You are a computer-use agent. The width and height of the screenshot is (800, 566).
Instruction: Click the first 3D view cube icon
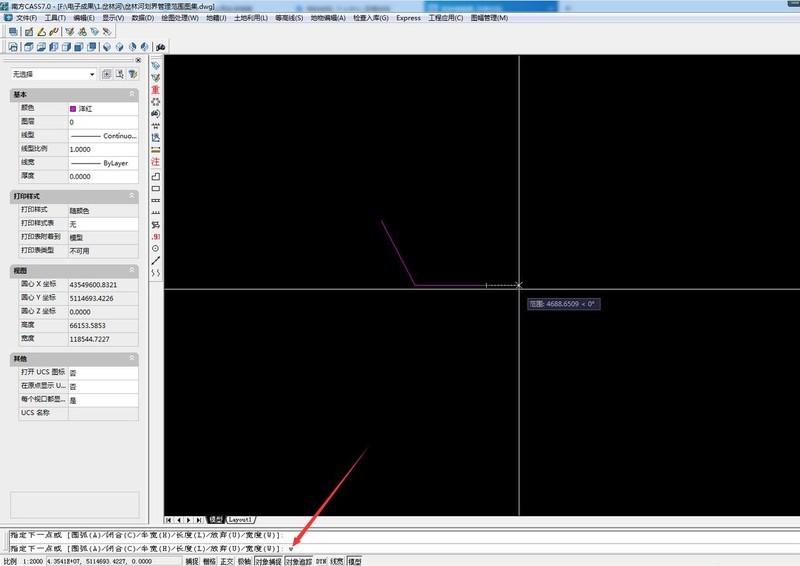(29, 47)
